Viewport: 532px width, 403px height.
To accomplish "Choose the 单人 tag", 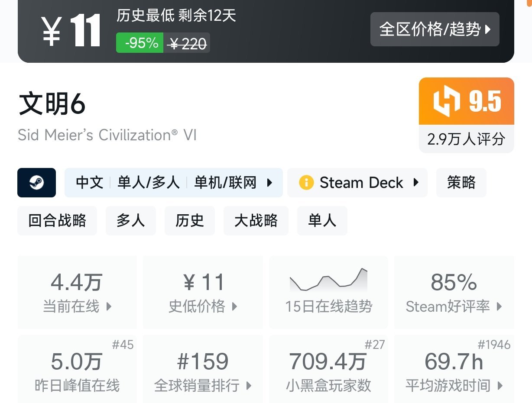I will pyautogui.click(x=322, y=221).
